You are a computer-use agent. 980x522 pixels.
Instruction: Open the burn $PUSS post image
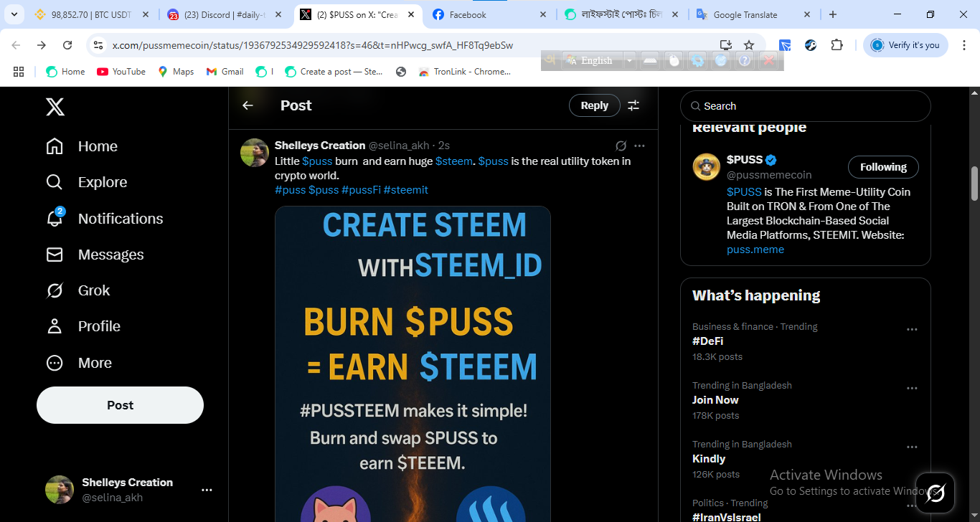(413, 364)
